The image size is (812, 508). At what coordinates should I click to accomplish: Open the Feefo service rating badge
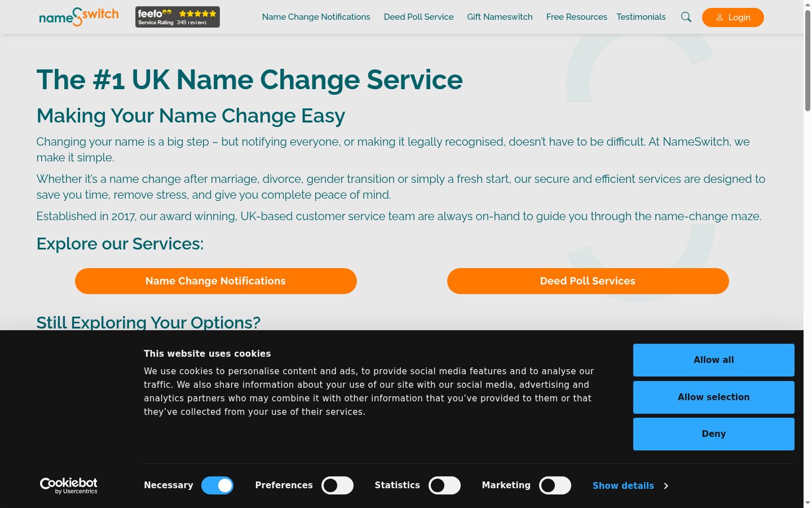[178, 17]
